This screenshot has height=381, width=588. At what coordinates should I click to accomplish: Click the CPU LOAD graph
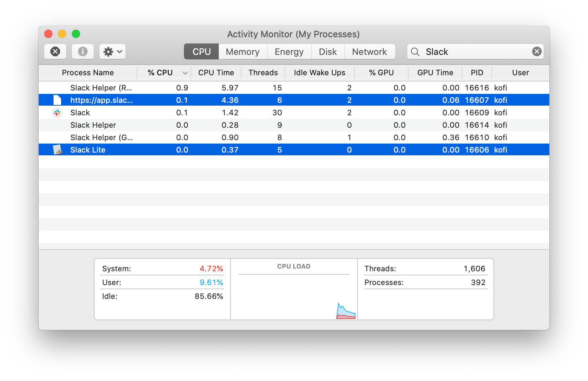[294, 297]
